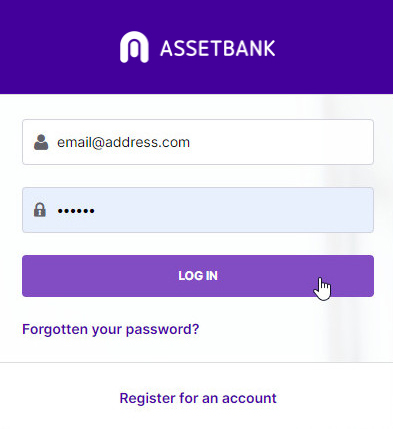Image resolution: width=393 pixels, height=429 pixels.
Task: Begin sign-up via Register for an account
Action: pyautogui.click(x=198, y=398)
